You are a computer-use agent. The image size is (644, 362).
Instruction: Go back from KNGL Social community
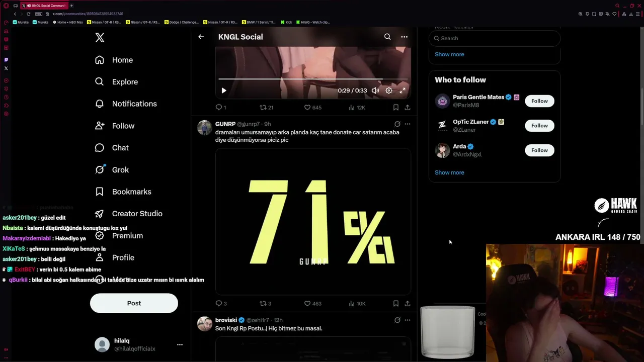[x=201, y=37]
